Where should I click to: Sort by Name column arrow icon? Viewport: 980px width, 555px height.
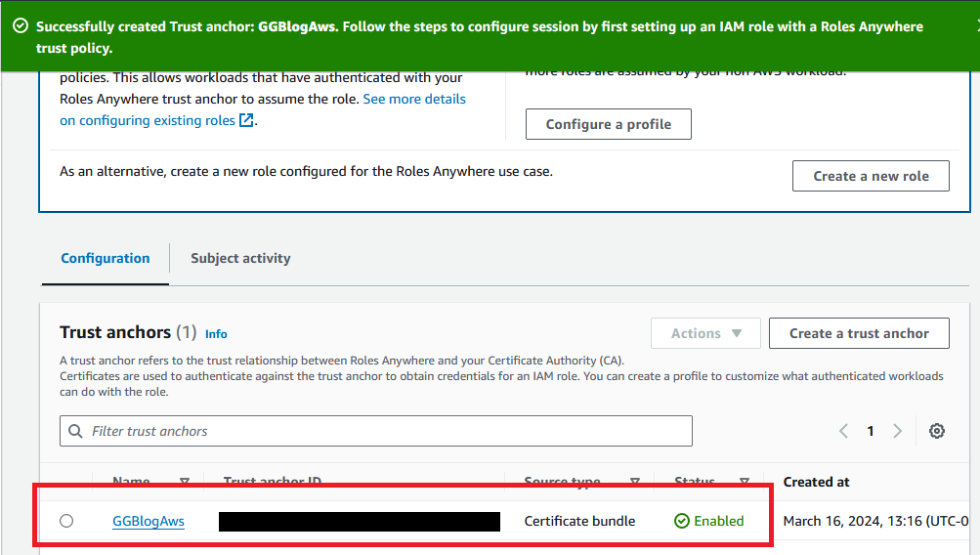pos(185,482)
